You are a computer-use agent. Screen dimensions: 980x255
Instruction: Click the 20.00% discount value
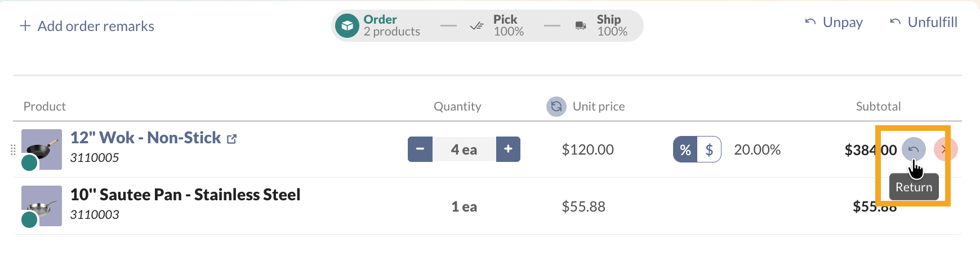pyautogui.click(x=757, y=150)
